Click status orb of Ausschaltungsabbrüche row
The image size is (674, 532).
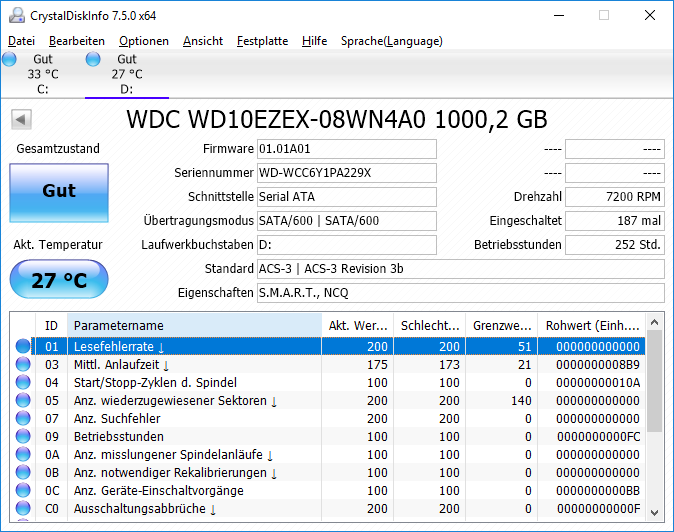23,509
